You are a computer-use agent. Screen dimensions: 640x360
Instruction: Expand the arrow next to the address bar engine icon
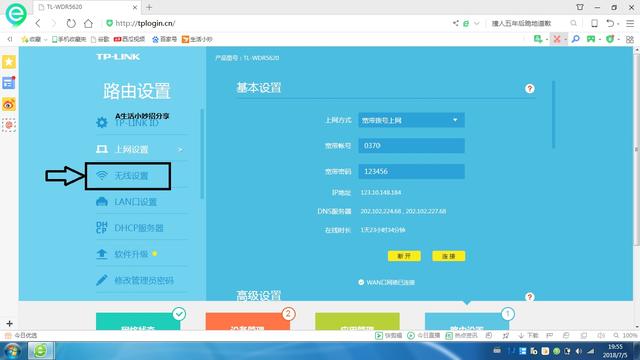tap(476, 23)
